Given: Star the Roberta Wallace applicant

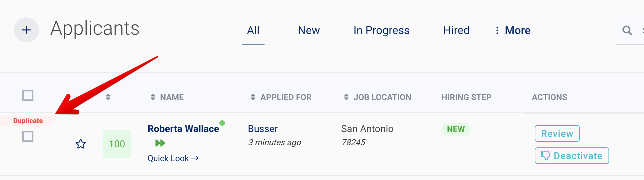Looking at the screenshot, I should pos(81,144).
